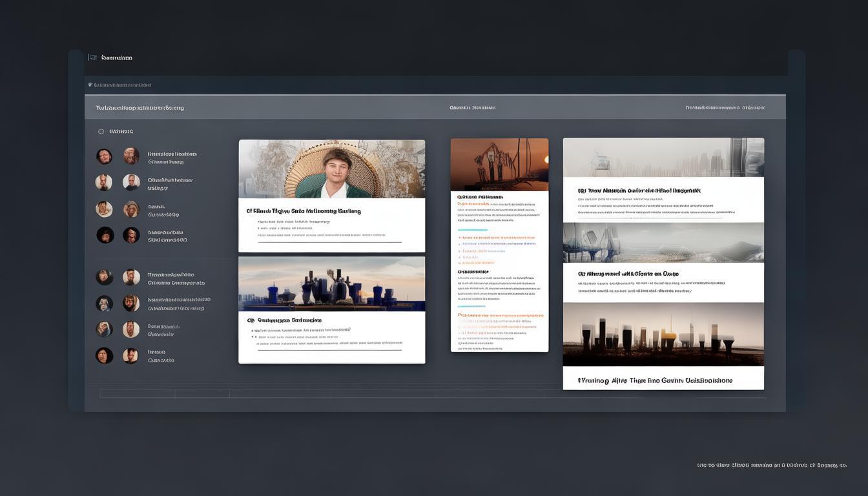Click the second avatar in the top contact row
868x496 pixels.
(x=131, y=156)
